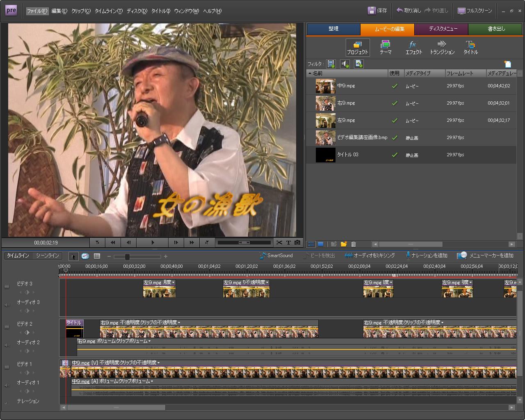Open the Transitions (トランジション) panel
This screenshot has width=525, height=420.
(442, 48)
